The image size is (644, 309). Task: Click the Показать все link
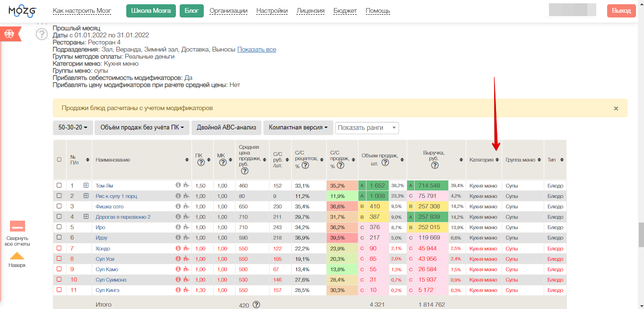click(x=257, y=50)
